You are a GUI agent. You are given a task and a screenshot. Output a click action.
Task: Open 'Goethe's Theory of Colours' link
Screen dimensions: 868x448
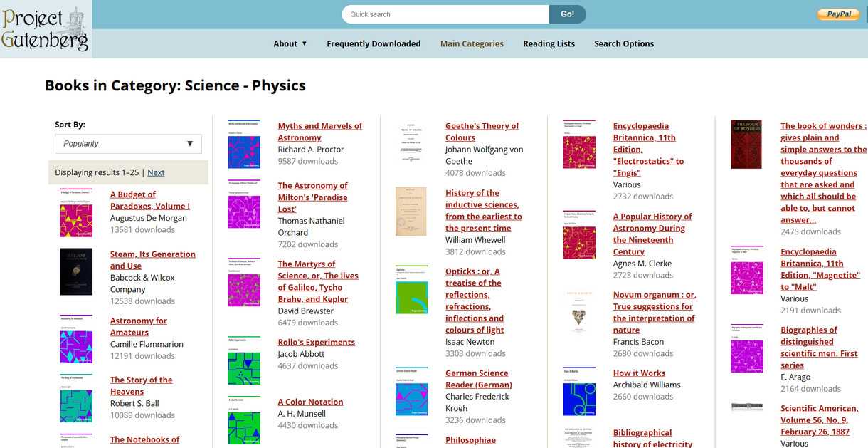[x=482, y=132]
